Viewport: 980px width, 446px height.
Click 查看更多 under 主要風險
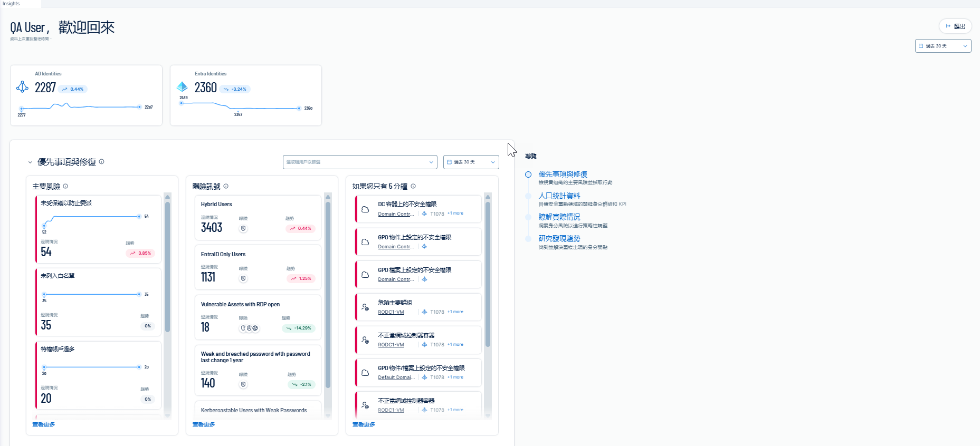(44, 424)
